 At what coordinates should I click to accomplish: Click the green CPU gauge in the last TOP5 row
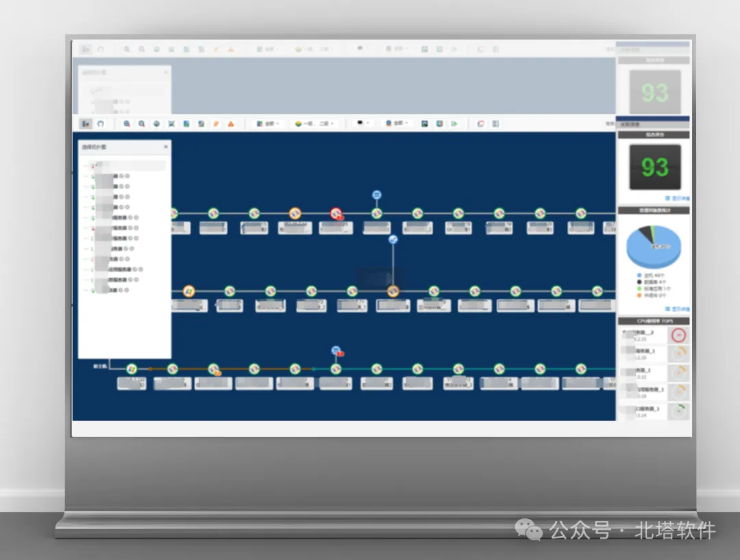(678, 411)
